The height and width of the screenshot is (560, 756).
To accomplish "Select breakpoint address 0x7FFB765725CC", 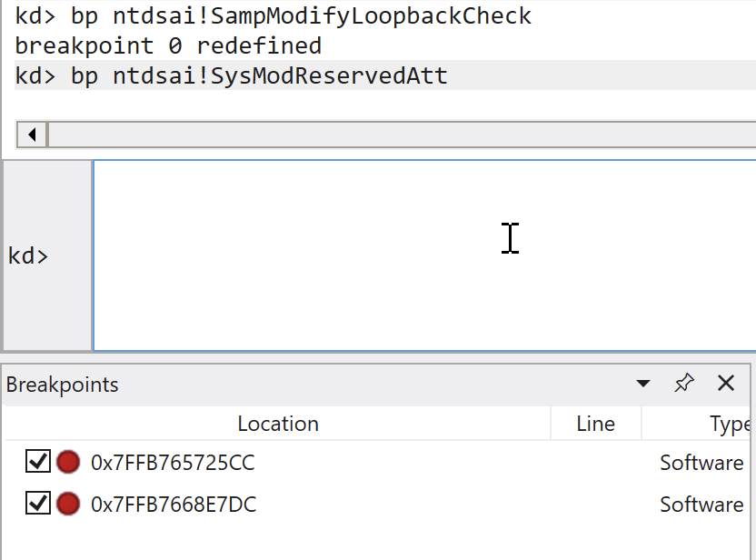I will (x=173, y=463).
